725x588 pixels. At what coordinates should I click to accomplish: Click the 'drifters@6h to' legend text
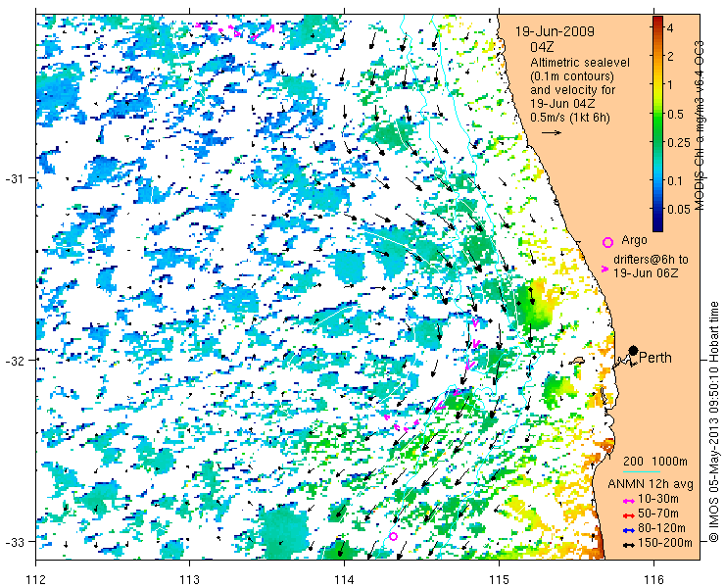pos(651,260)
